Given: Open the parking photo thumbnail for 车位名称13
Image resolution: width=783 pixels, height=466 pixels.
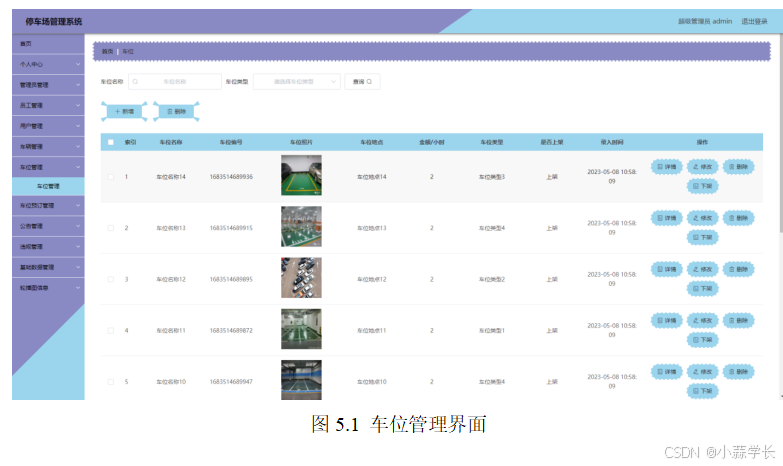Looking at the screenshot, I should point(301,227).
